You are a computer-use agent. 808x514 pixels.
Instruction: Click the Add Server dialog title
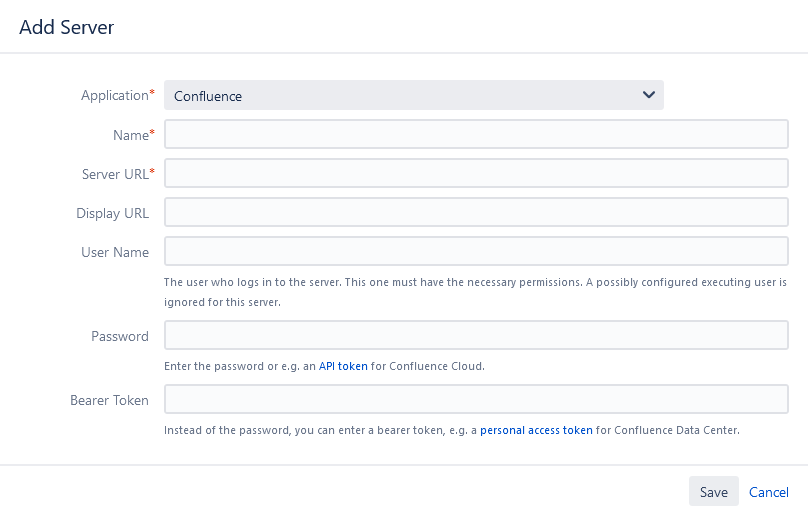tap(66, 27)
